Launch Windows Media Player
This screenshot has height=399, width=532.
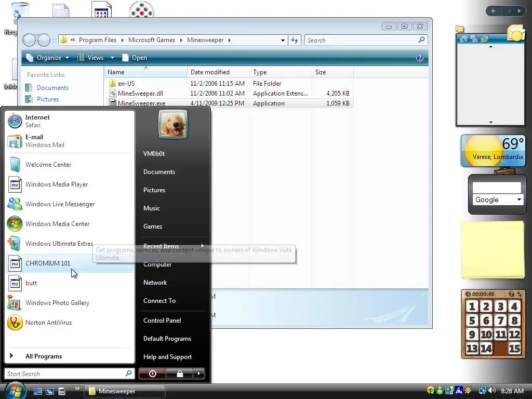coord(70,184)
